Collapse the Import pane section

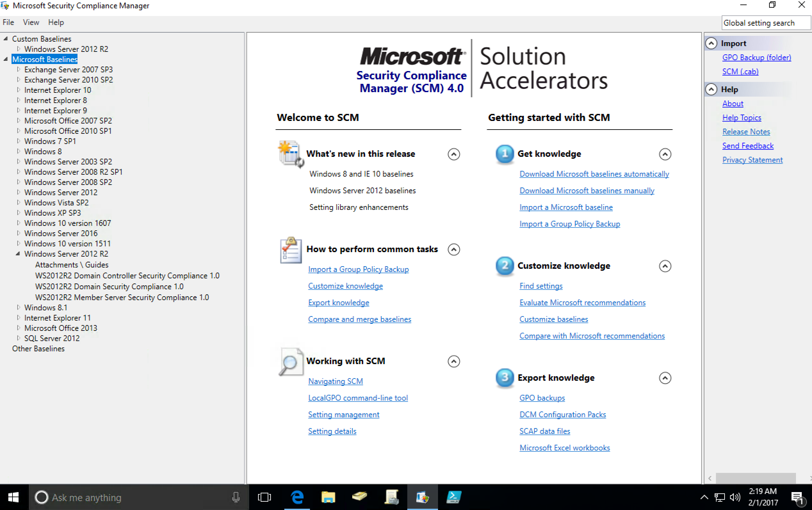pos(711,44)
